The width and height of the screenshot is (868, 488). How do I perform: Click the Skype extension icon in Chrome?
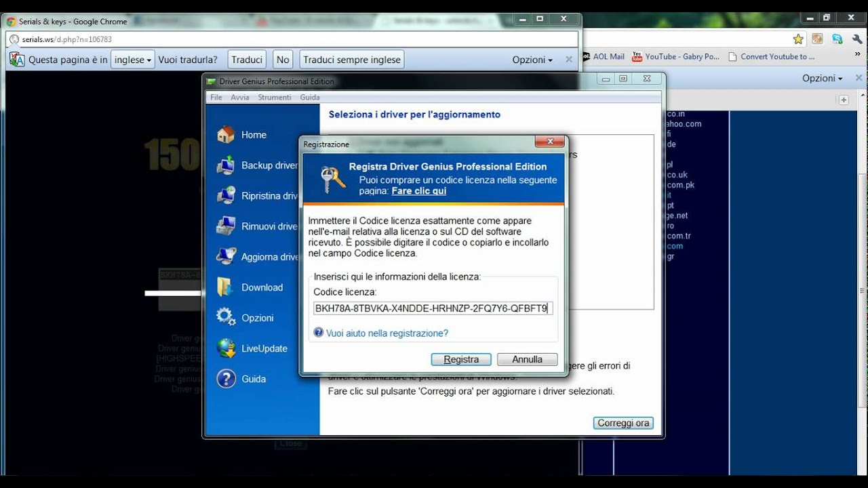click(x=837, y=39)
